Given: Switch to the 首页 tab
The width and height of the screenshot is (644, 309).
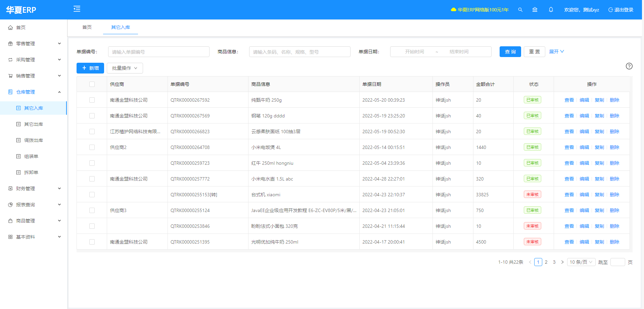Looking at the screenshot, I should pyautogui.click(x=87, y=27).
